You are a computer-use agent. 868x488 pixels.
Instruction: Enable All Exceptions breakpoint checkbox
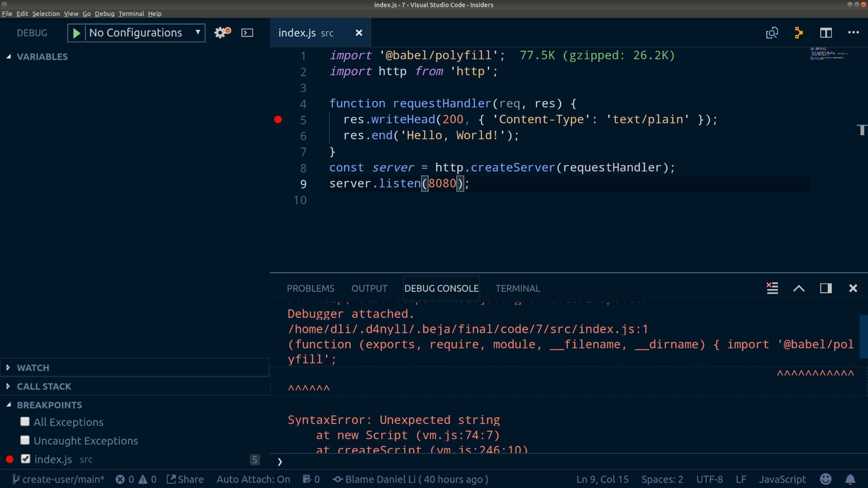click(25, 421)
